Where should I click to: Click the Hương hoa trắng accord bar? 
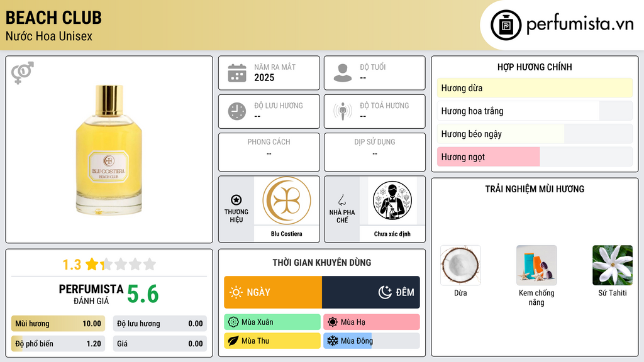tap(535, 111)
